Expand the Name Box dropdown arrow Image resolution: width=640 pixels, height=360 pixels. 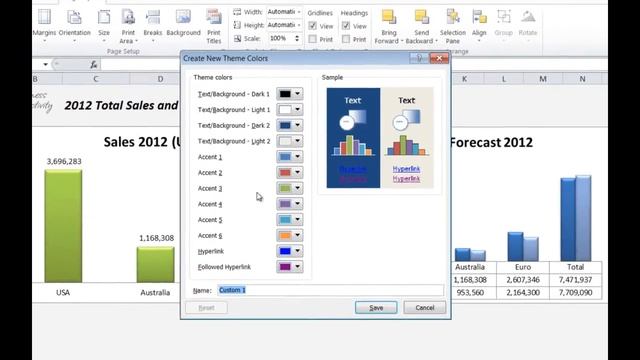pyautogui.click(x=45, y=64)
